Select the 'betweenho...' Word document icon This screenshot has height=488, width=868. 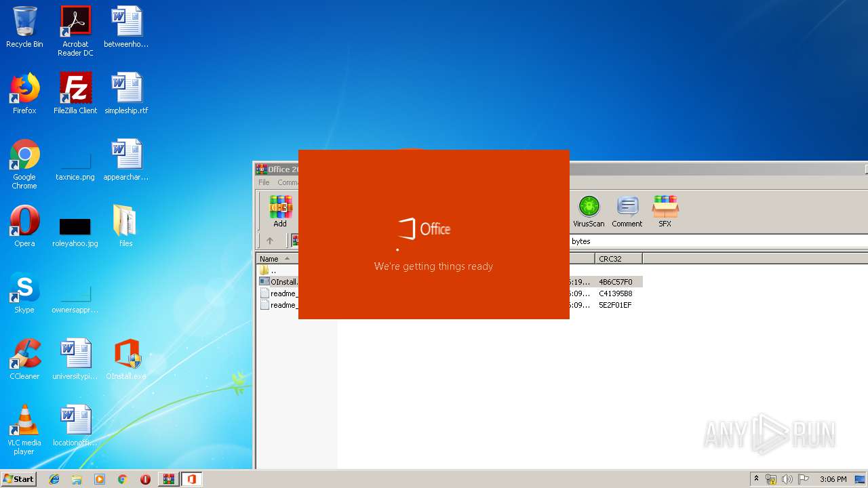click(126, 27)
